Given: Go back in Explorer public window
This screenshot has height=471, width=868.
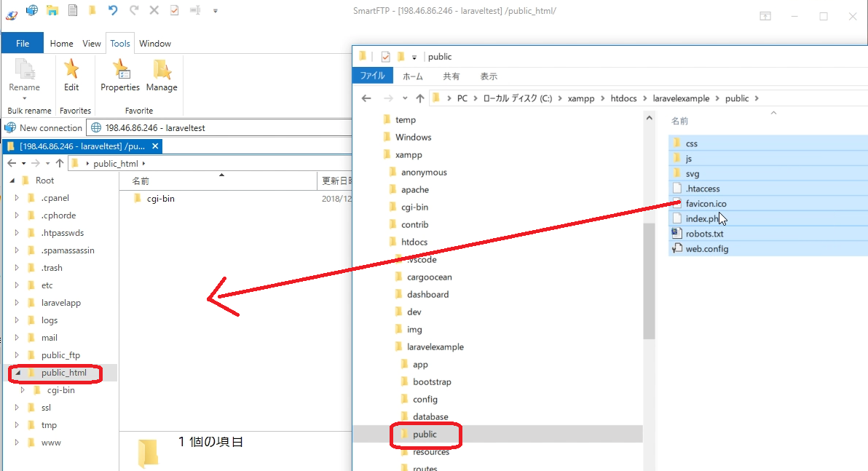Looking at the screenshot, I should click(x=366, y=98).
